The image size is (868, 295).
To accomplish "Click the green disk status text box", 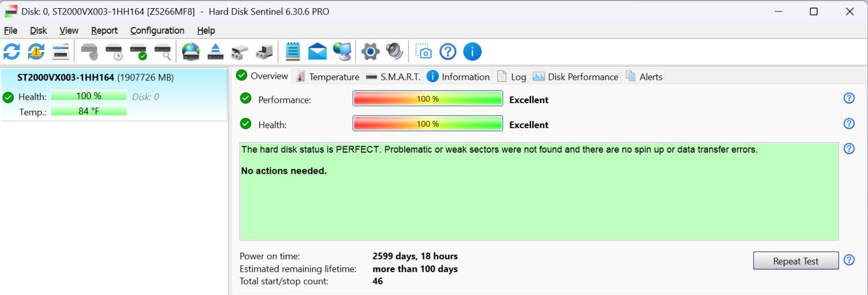I will point(539,191).
